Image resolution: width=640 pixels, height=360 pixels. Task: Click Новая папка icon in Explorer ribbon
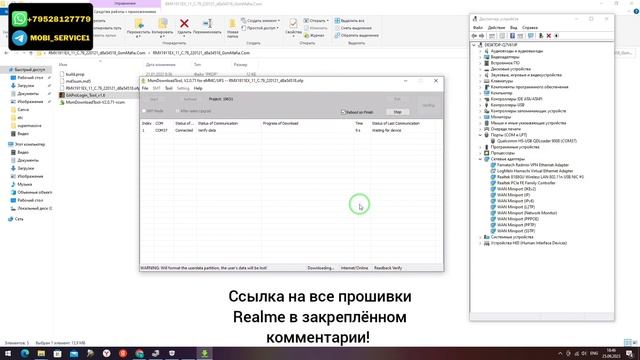click(233, 24)
